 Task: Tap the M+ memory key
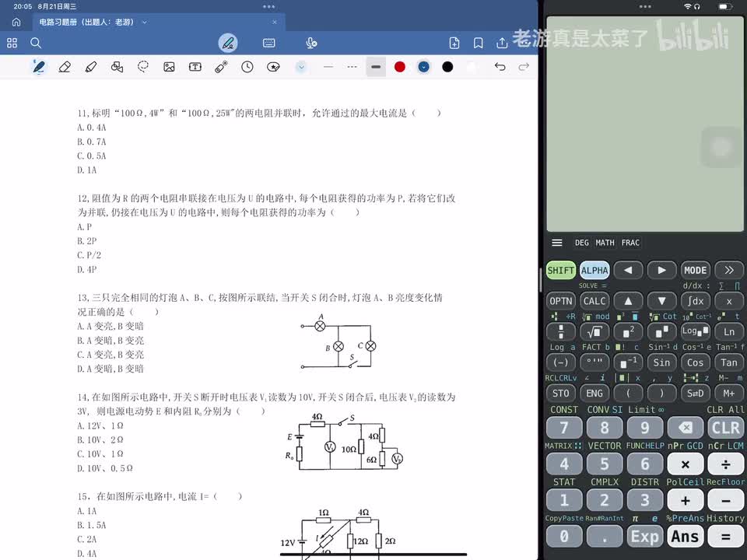[x=729, y=394]
